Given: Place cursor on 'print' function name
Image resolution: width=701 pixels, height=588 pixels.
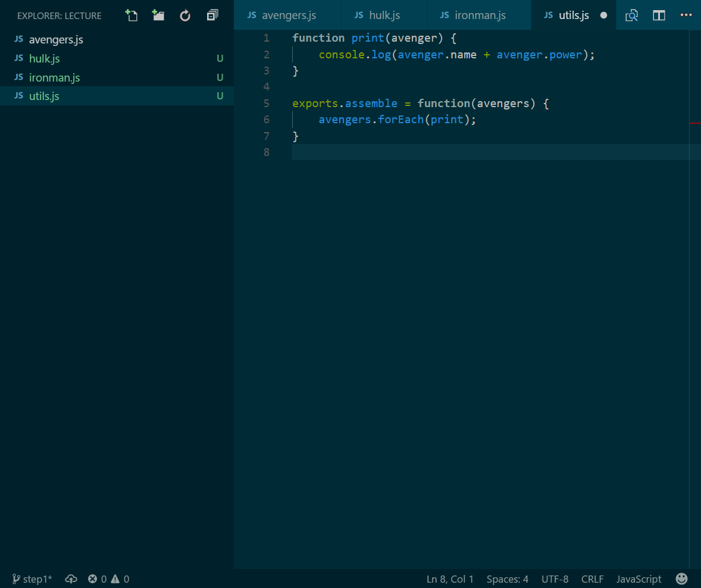Looking at the screenshot, I should (368, 38).
